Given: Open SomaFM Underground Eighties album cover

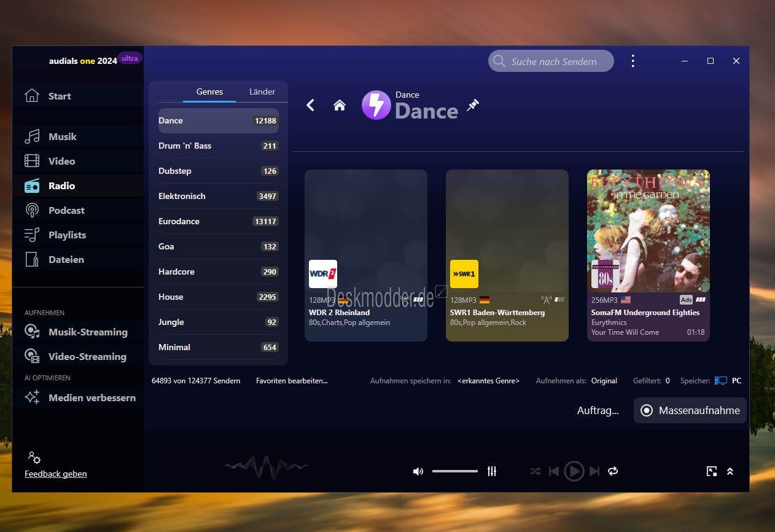Looking at the screenshot, I should coord(648,231).
